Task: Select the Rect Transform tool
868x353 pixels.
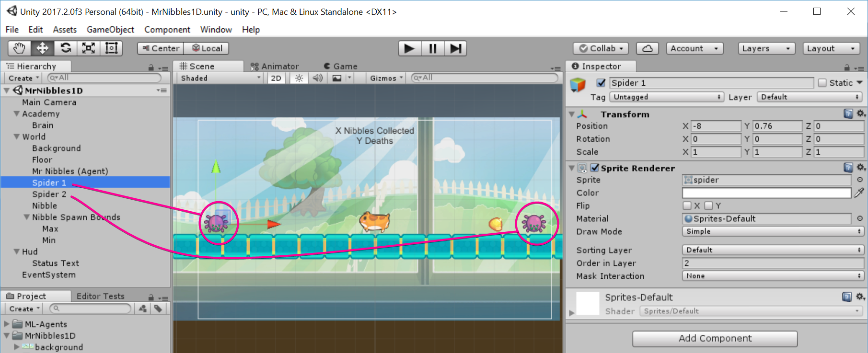Action: [x=111, y=48]
